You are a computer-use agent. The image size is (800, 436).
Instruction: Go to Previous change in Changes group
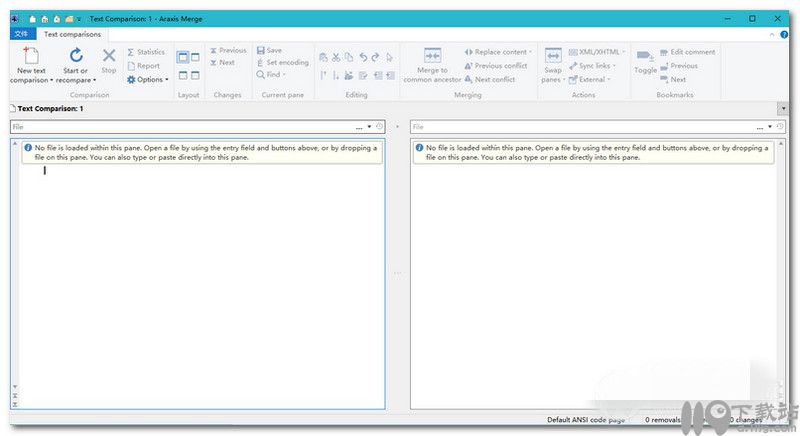click(228, 50)
